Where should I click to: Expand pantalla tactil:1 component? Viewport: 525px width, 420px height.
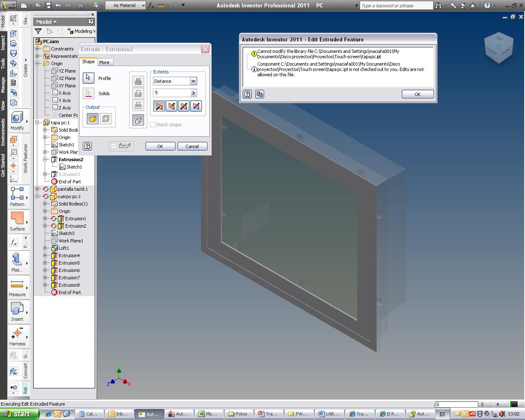pyautogui.click(x=37, y=189)
